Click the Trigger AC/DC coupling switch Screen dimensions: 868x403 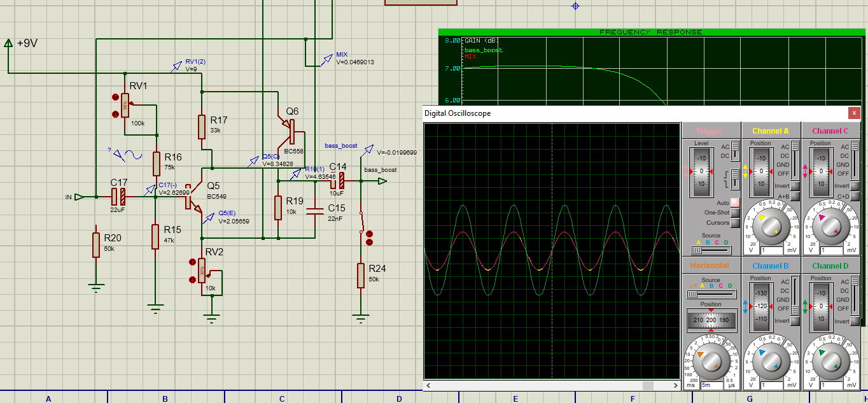[735, 151]
